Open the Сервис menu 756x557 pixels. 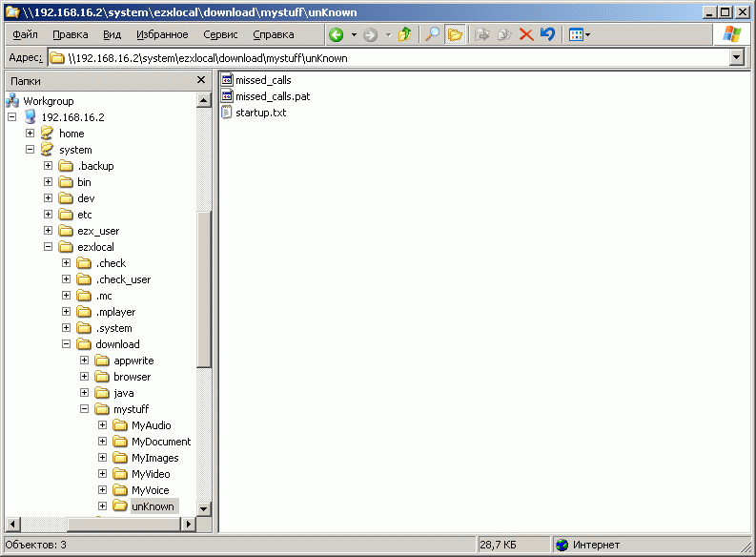[x=220, y=34]
